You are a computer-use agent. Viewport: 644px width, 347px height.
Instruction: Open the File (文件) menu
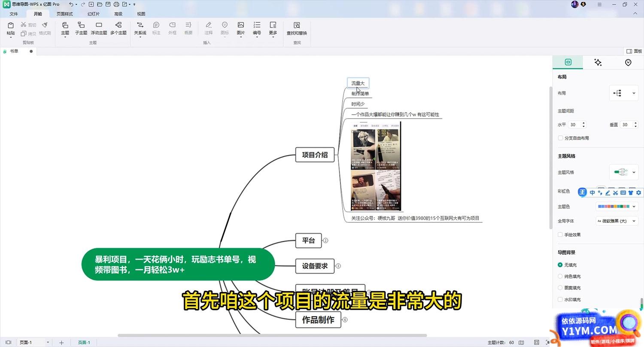click(14, 14)
